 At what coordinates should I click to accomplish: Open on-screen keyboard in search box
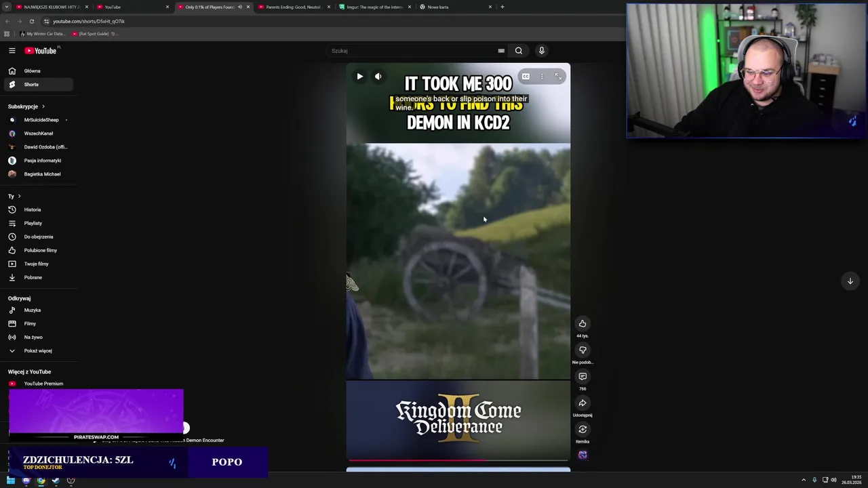(501, 51)
